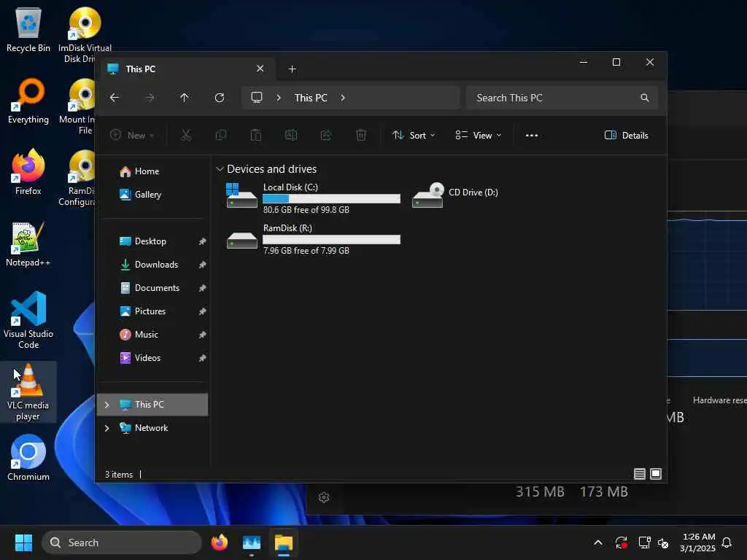Select the VLC media player shortcut
Screen dimensions: 747x560
28,392
